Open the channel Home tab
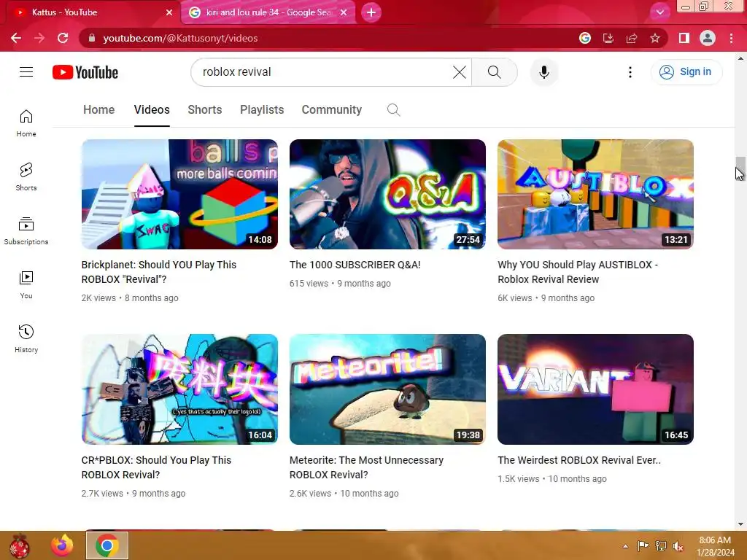The height and width of the screenshot is (560, 747). [98, 109]
